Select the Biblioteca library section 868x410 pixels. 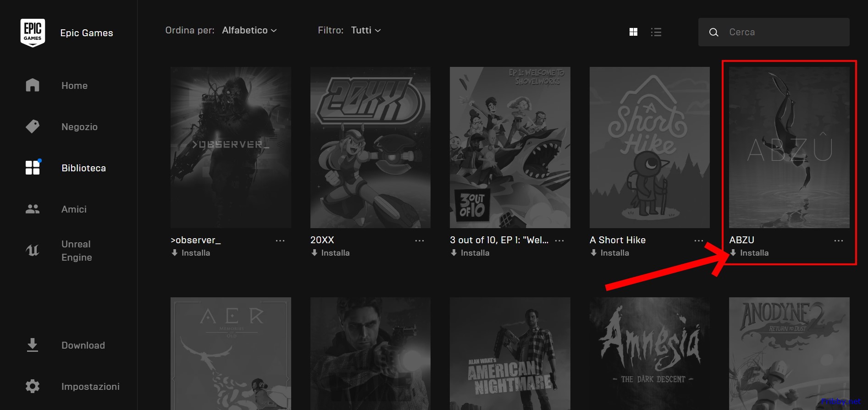click(x=83, y=168)
